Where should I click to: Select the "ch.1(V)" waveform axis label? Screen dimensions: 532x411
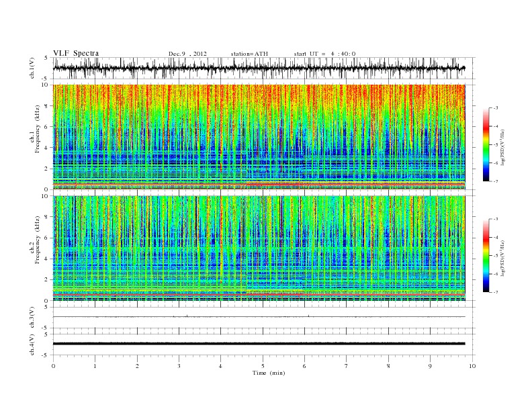click(32, 68)
